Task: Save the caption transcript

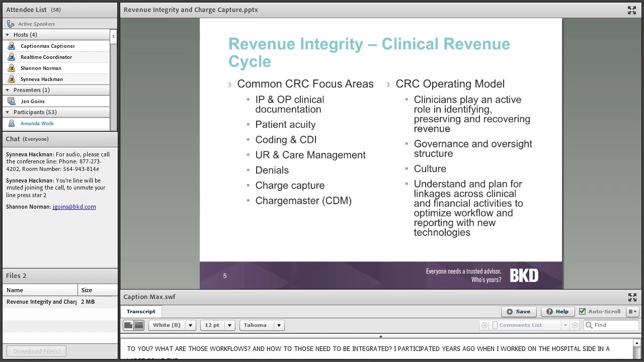Action: [x=518, y=312]
